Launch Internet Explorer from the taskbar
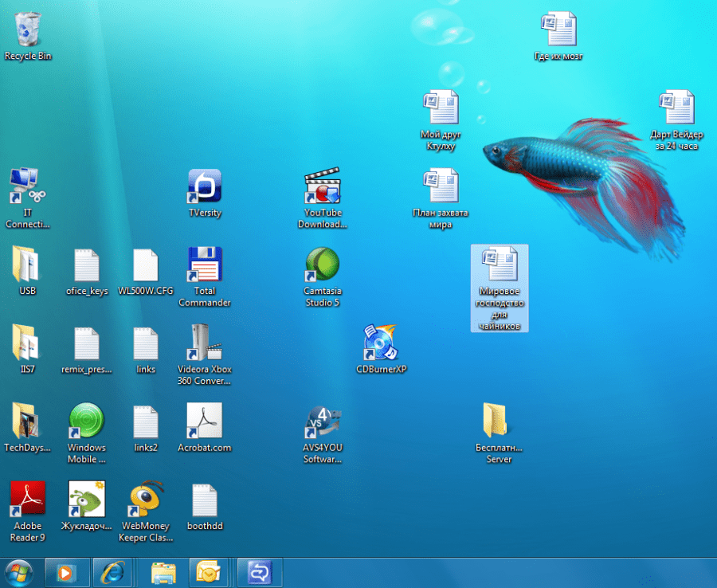717x588 pixels. 113,572
